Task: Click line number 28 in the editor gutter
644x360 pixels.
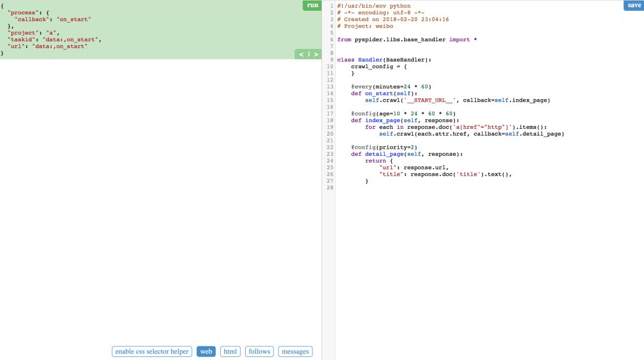Action: point(330,187)
